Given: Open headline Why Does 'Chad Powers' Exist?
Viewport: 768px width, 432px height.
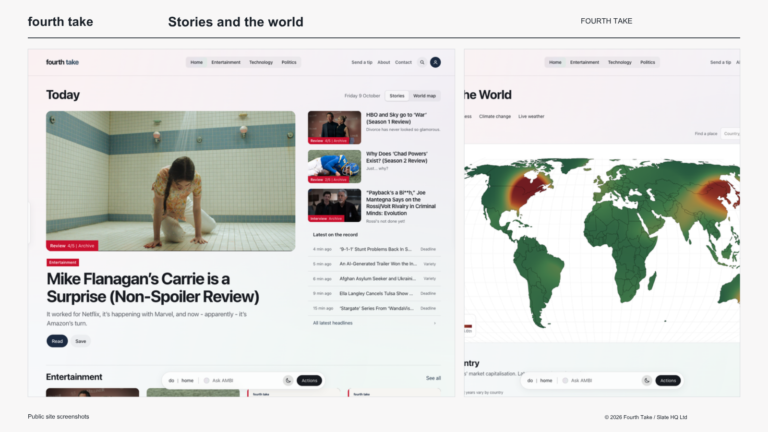Looking at the screenshot, I should point(397,157).
